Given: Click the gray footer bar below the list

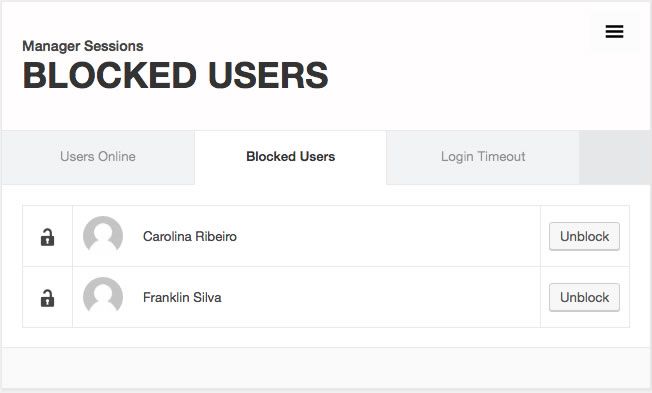Looking at the screenshot, I should pos(326,368).
